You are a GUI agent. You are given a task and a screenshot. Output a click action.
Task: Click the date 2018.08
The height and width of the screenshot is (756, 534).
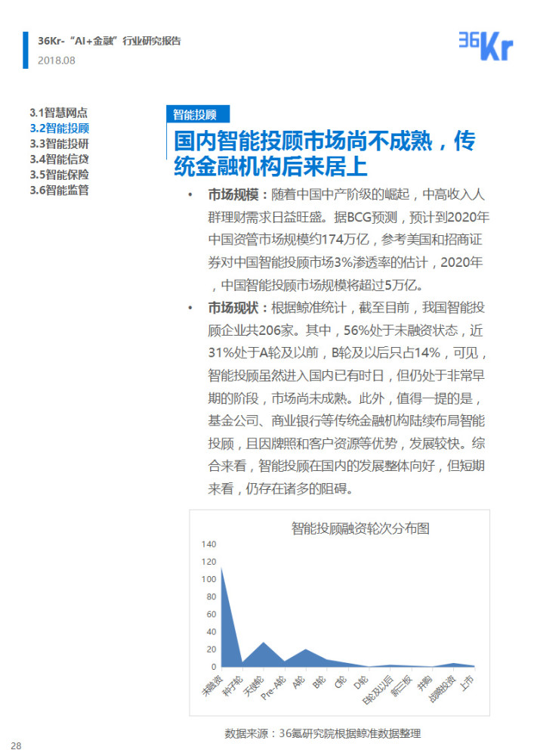click(57, 60)
